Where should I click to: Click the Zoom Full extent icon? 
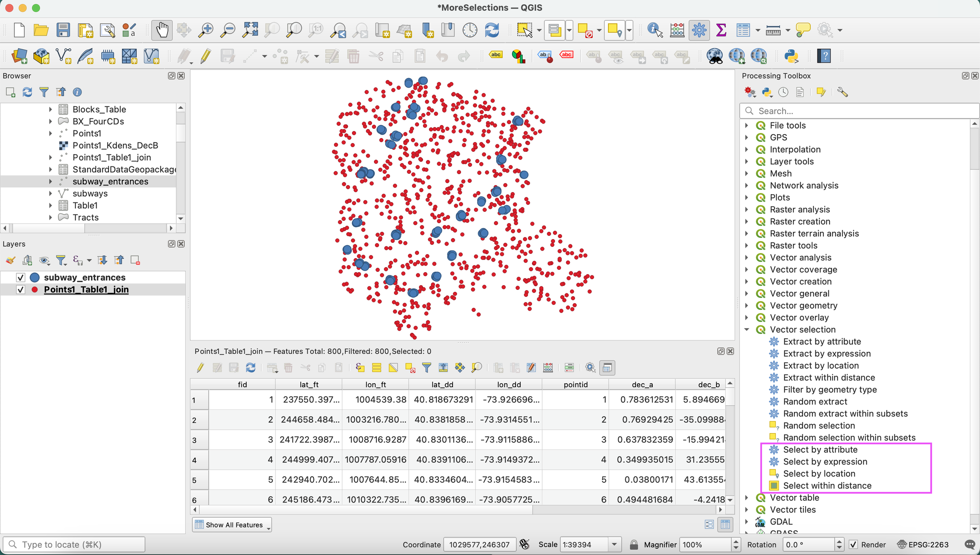tap(250, 30)
